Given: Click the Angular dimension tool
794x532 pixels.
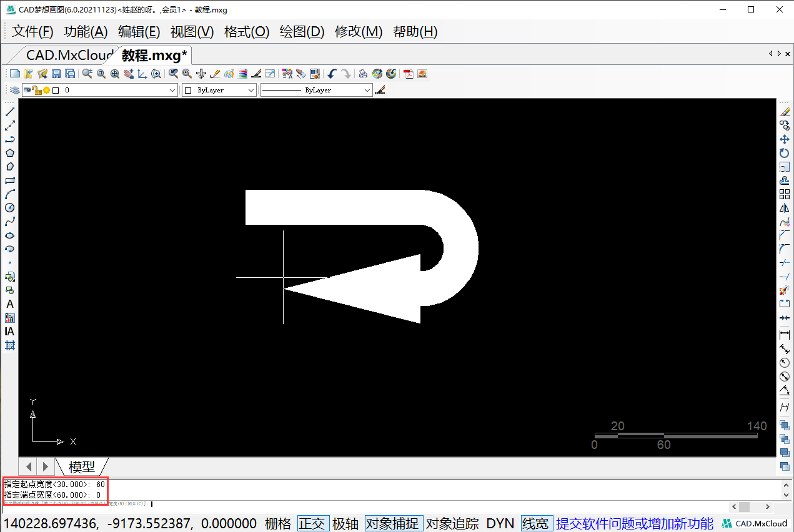Looking at the screenshot, I should 785,390.
